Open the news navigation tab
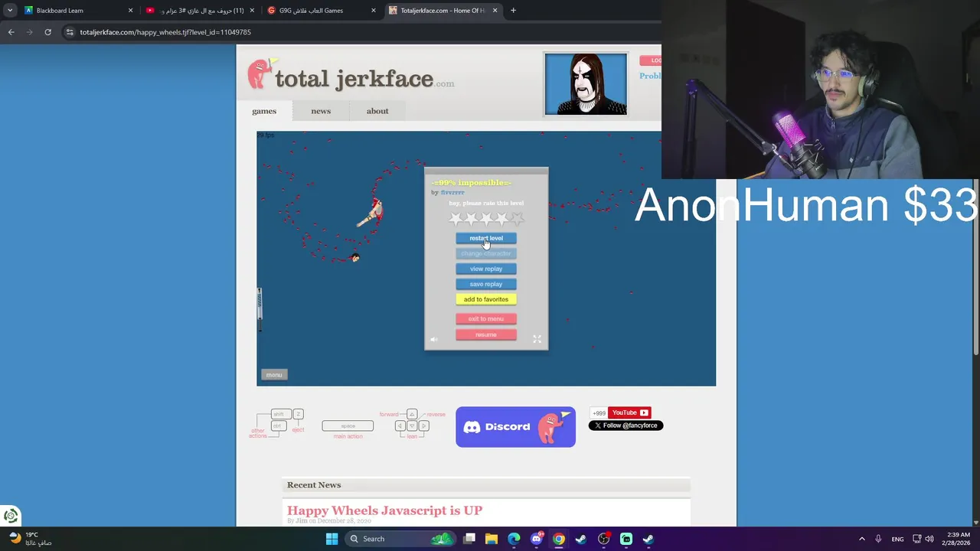This screenshot has width=980, height=551. [321, 111]
